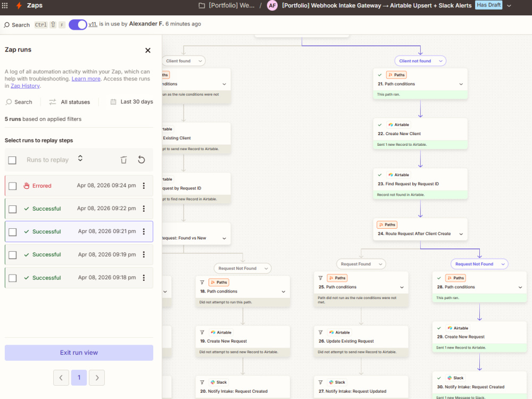
Task: Expand step 25 Path conditions chevron
Action: tap(402, 287)
